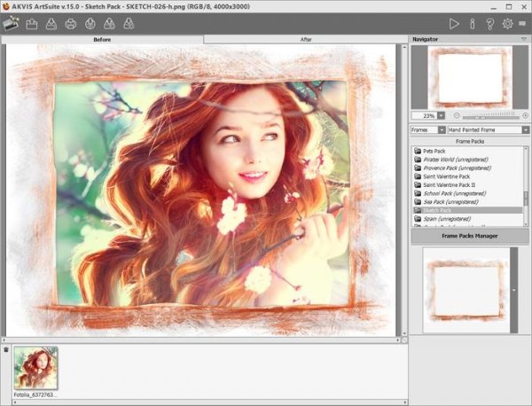
Task: Open the zoom percentage dropdown arrow
Action: [441, 115]
